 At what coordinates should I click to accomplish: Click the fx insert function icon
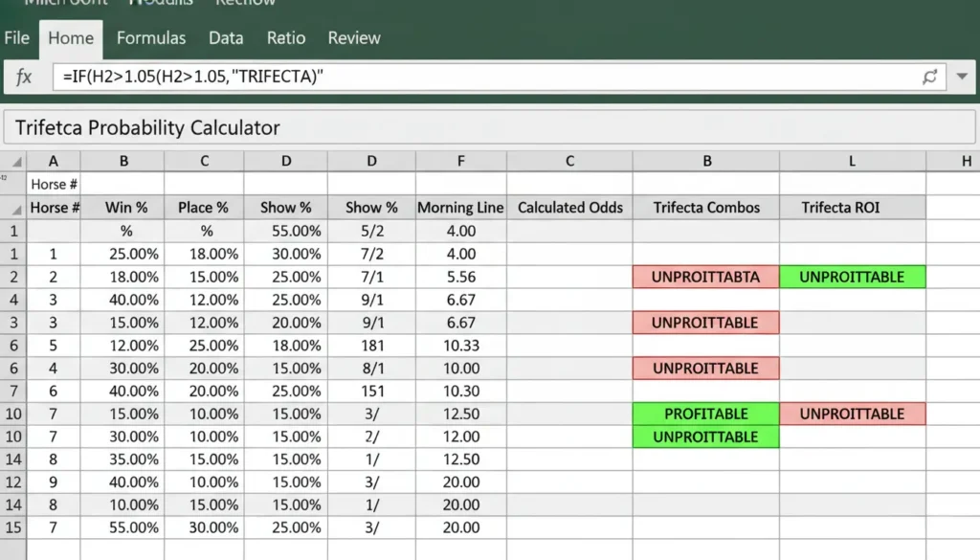(24, 77)
